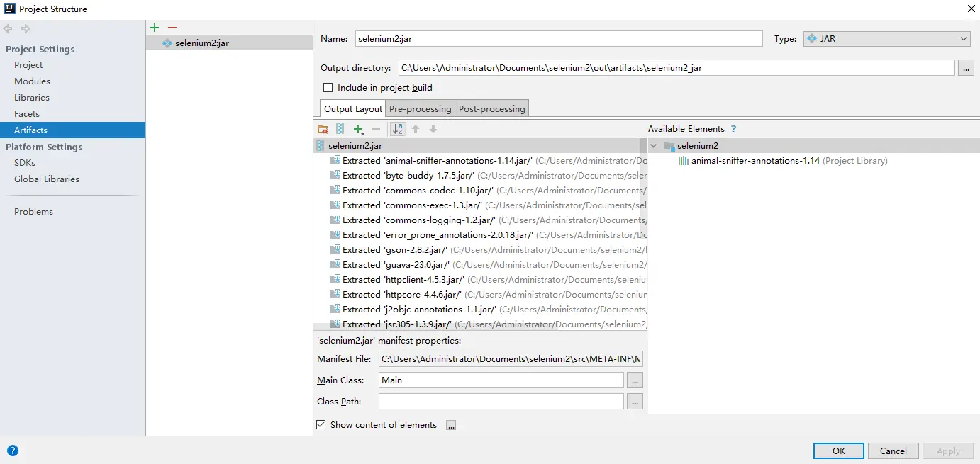Screen dimensions: 980x464
Task: Click the options button beside Show content of elements
Action: (451, 425)
